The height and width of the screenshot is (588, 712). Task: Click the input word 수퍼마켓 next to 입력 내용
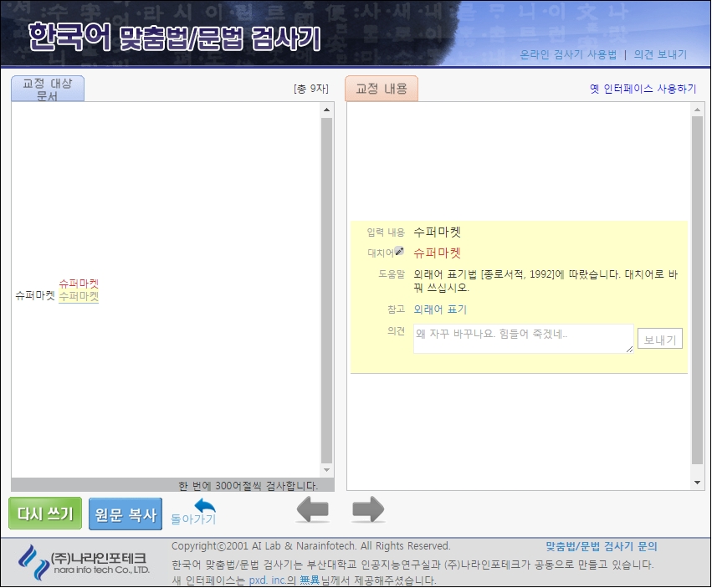tap(437, 232)
